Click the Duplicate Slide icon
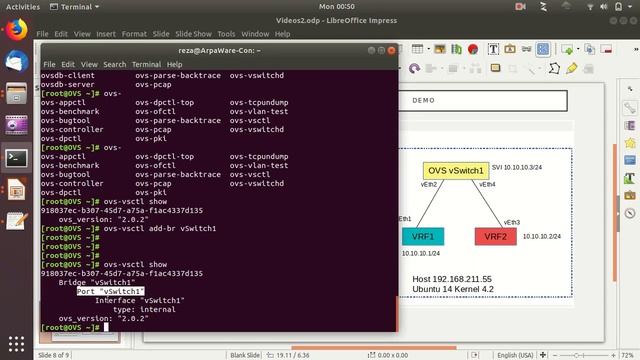Image resolution: width=640 pixels, height=360 pixels. (589, 49)
